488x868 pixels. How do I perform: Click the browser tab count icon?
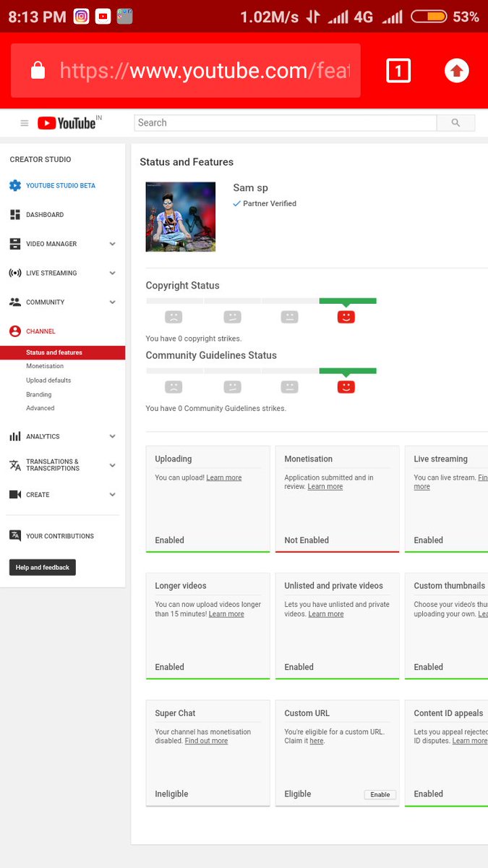tap(398, 71)
